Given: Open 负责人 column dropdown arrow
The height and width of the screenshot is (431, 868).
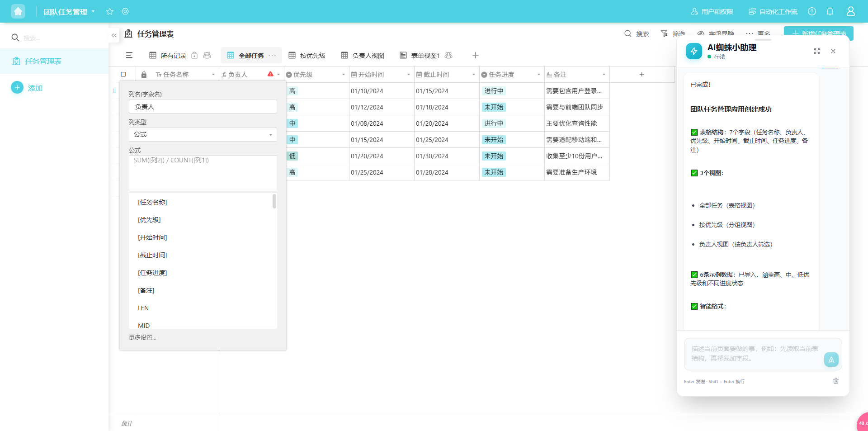Looking at the screenshot, I should click(x=278, y=75).
